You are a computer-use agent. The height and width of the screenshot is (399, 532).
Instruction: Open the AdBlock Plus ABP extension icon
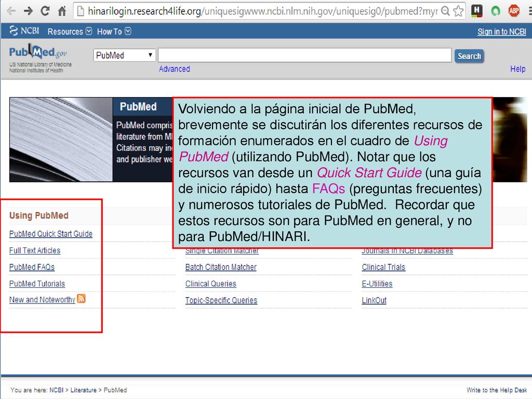[x=514, y=11]
